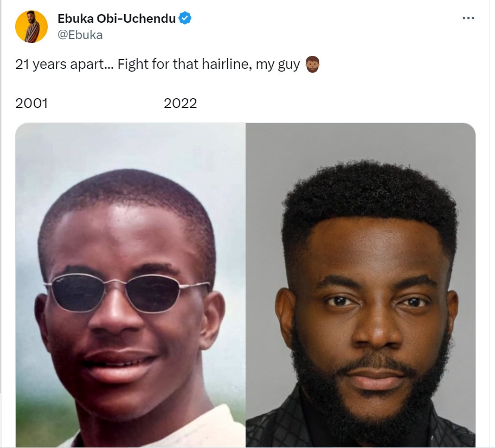Viewport: 495px width, 448px height.
Task: Click the sunglasses in the 2001 photo
Action: click(x=126, y=292)
